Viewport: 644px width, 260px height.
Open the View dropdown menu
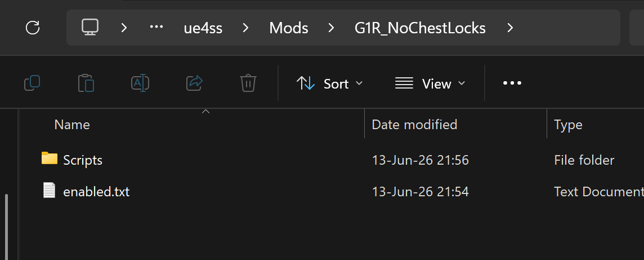(x=430, y=83)
